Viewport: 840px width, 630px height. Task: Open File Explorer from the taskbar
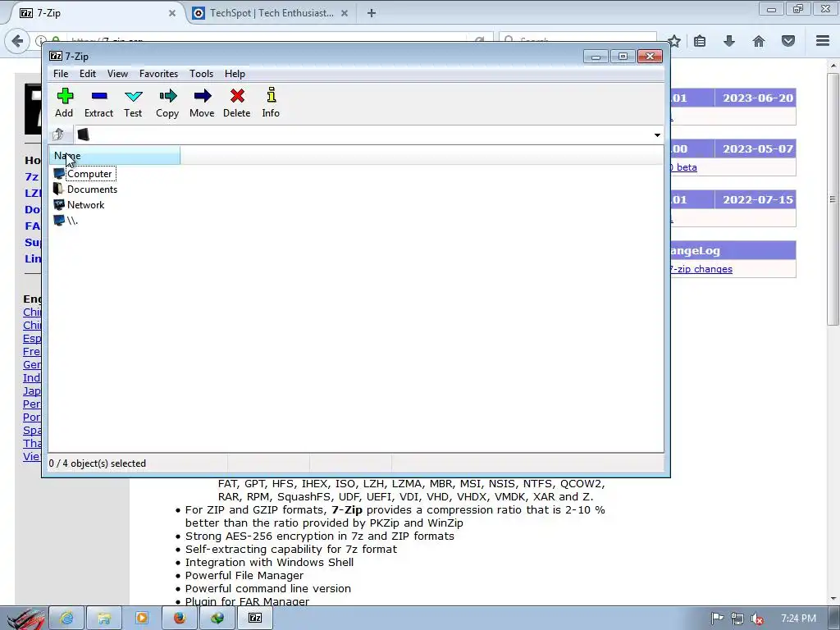(x=104, y=619)
